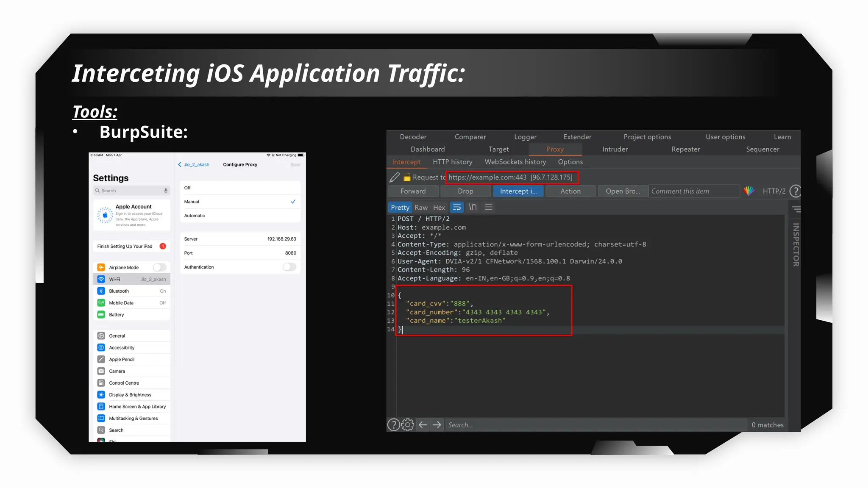The width and height of the screenshot is (868, 488).
Task: Open the search settings gear icon
Action: click(x=407, y=424)
